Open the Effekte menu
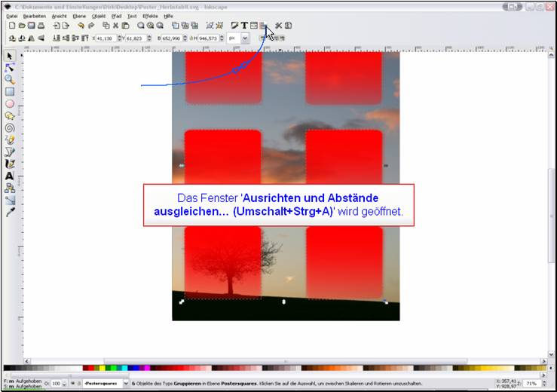The image size is (557, 392). click(151, 15)
